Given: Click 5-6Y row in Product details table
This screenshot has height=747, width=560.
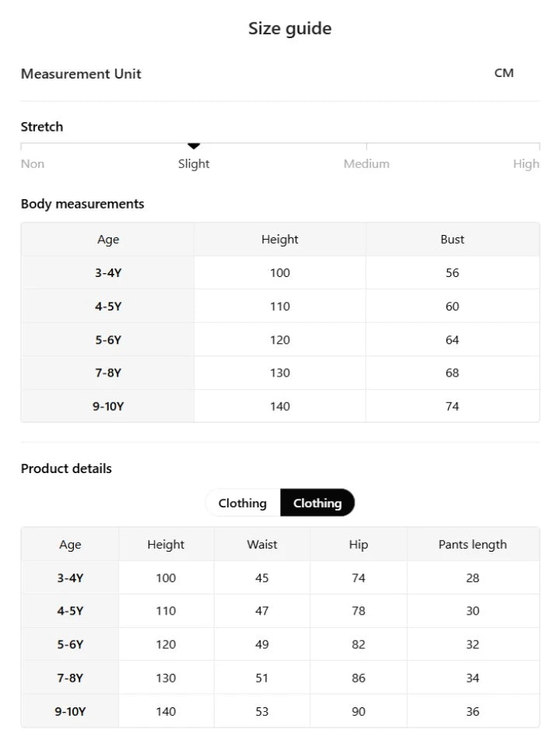Looking at the screenshot, I should click(280, 644).
